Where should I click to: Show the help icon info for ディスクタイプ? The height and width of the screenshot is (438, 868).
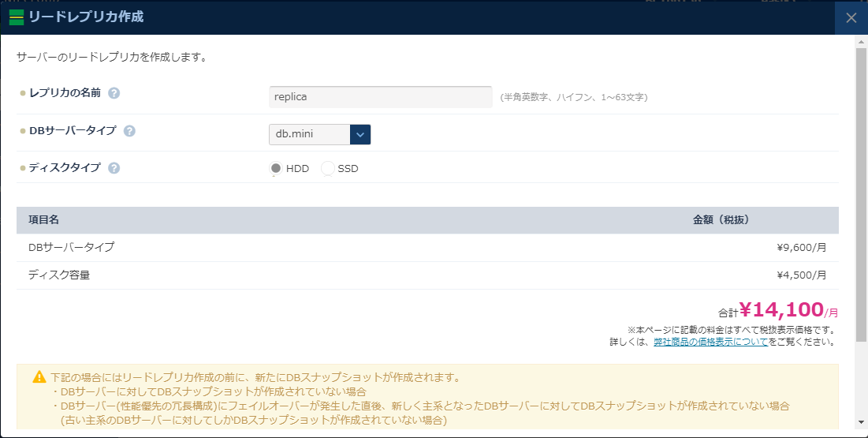click(114, 168)
